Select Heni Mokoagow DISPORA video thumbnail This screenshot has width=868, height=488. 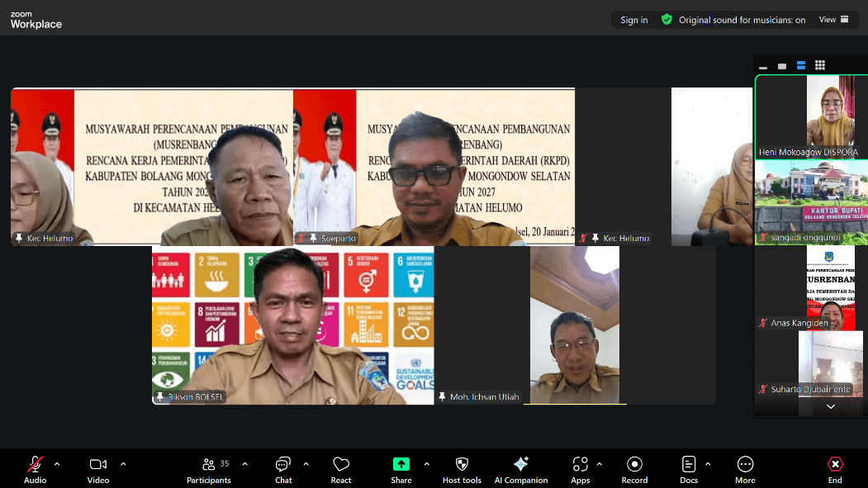click(x=810, y=116)
